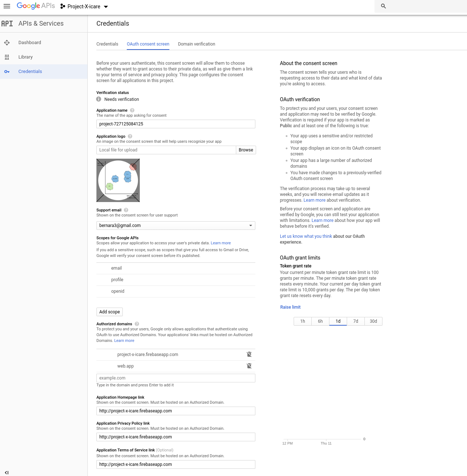Click the project icon beside Project-X-icare

click(x=63, y=7)
